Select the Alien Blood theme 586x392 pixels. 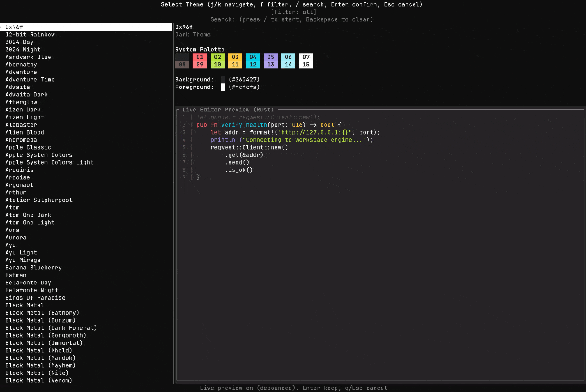25,132
